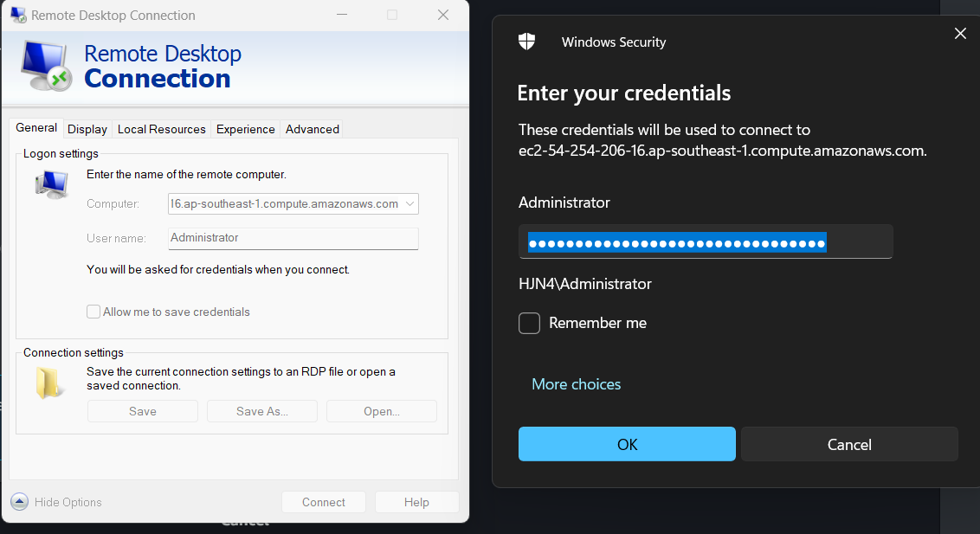Click the Connection settings folder icon

[x=50, y=383]
